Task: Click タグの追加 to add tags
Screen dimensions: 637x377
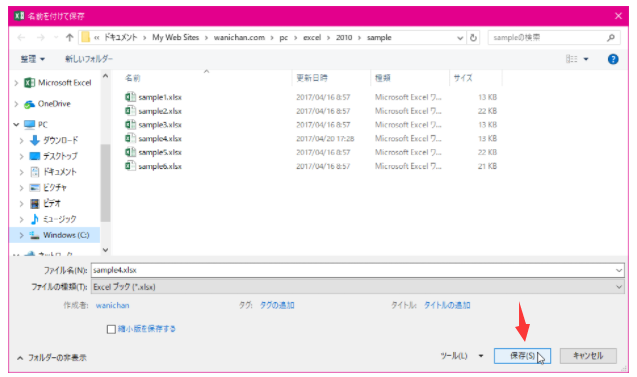Action: pyautogui.click(x=277, y=306)
